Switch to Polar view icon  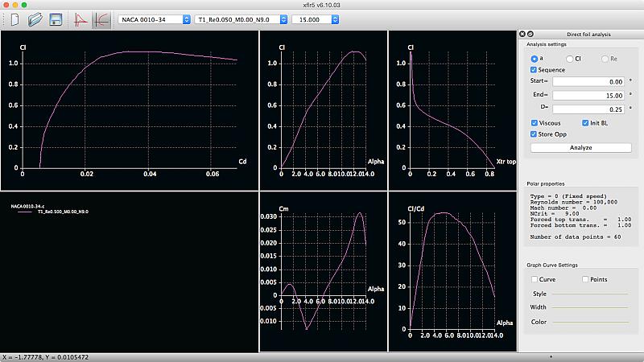[101, 19]
